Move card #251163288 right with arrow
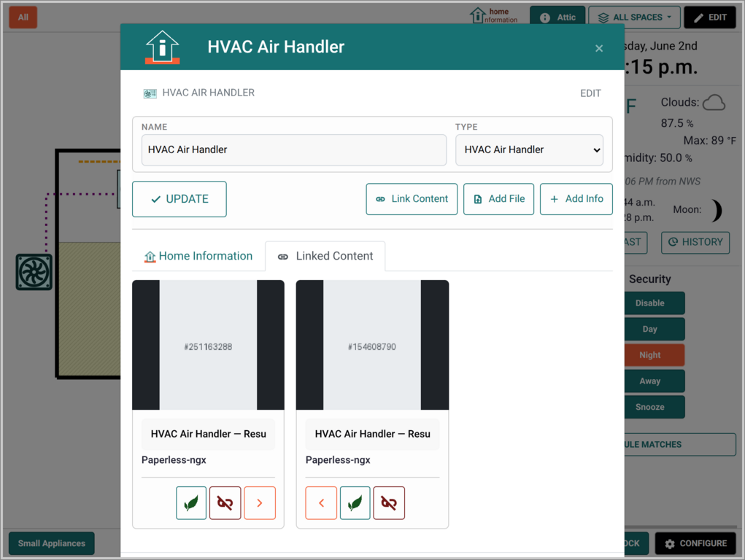745x560 pixels. 260,502
